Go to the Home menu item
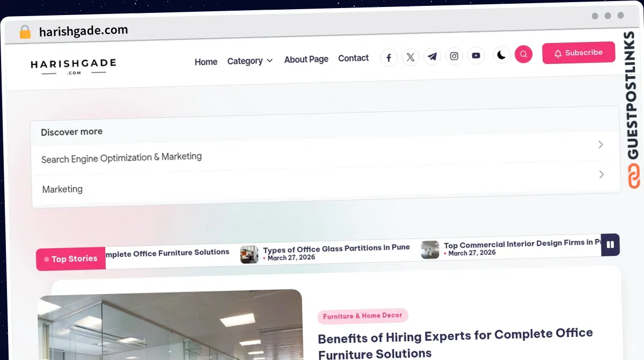This screenshot has width=644, height=360. coord(206,62)
